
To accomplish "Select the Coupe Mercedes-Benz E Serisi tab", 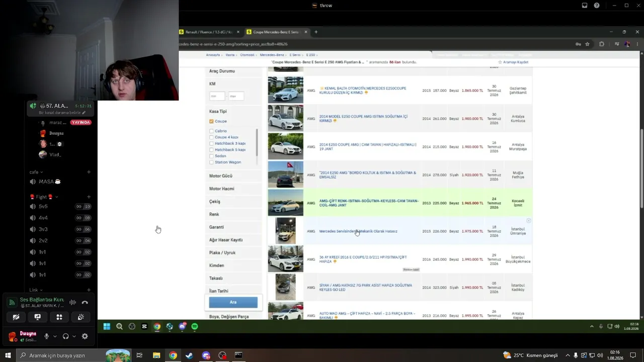I will pos(276,32).
